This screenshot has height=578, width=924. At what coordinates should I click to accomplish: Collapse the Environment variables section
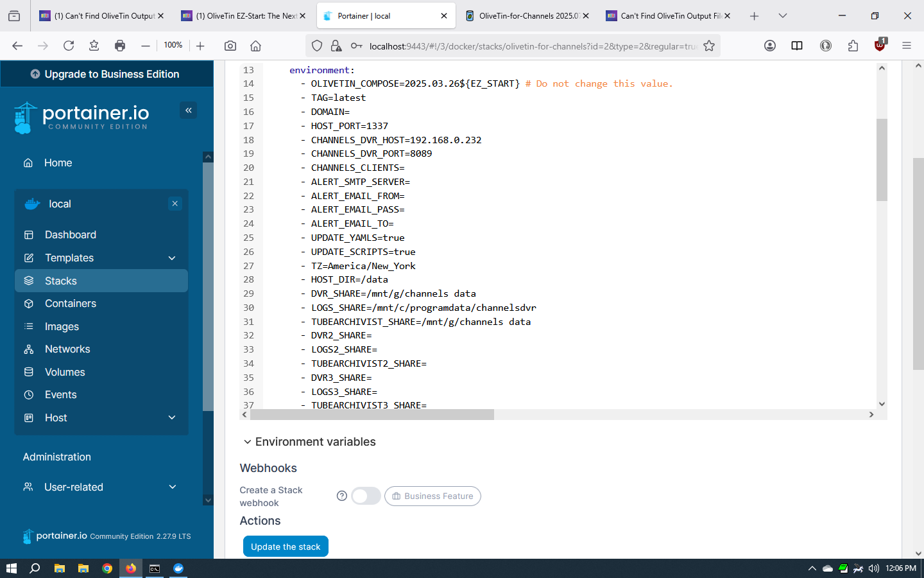point(247,442)
